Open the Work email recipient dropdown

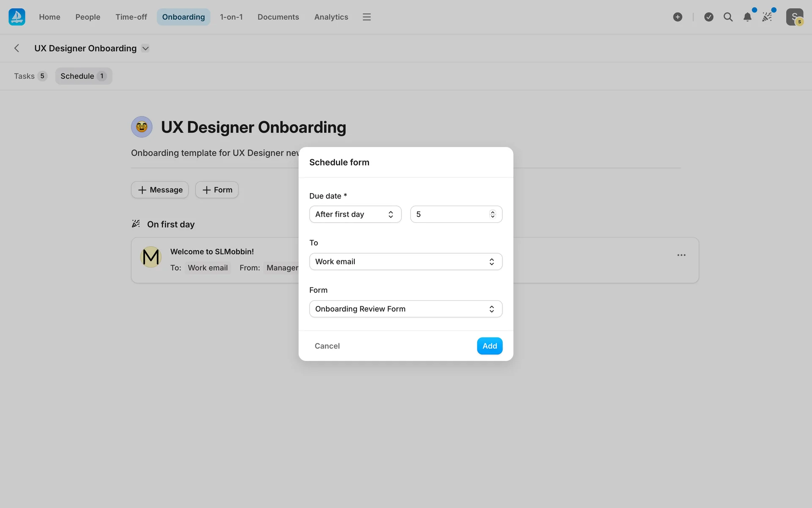405,262
